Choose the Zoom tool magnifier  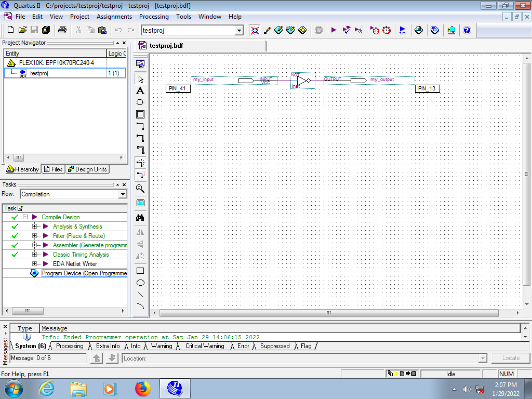tap(140, 189)
